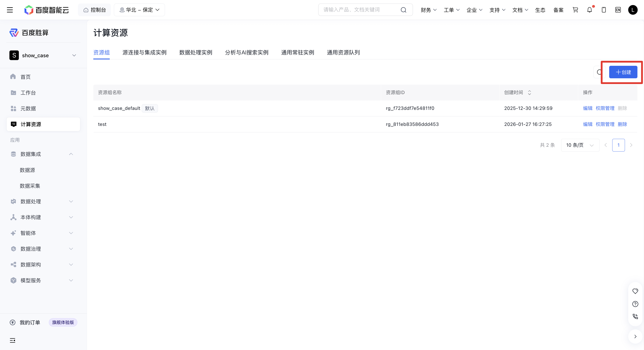Click the mobile phone icon in header
The width and height of the screenshot is (644, 350).
[604, 10]
